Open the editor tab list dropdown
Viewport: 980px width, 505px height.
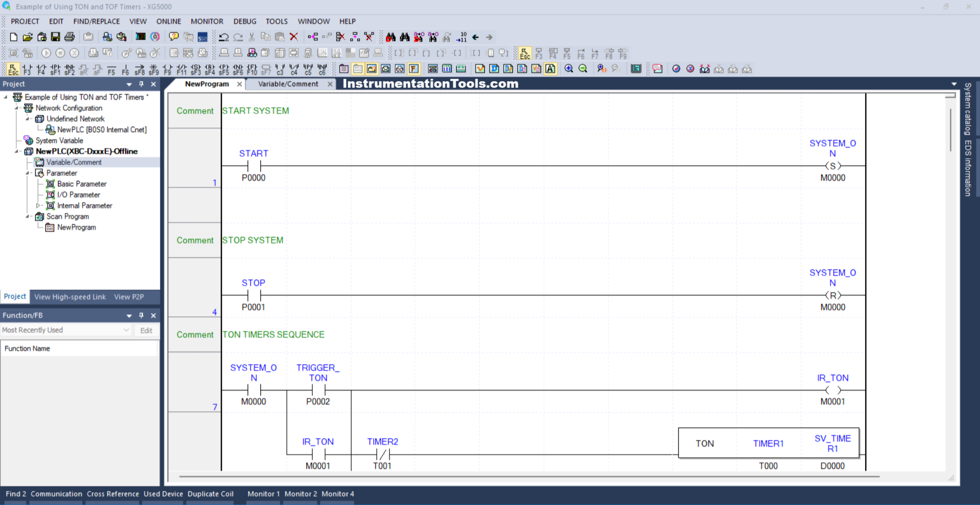pyautogui.click(x=954, y=84)
